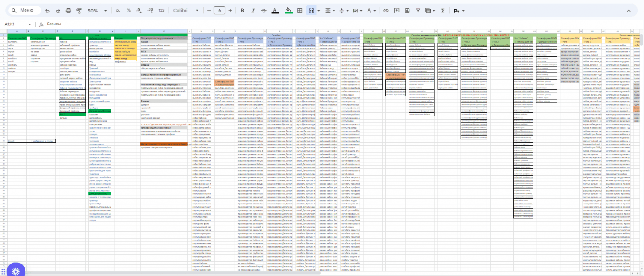Click the Redo arrow icon
Viewport: 644px width, 276px height.
(x=58, y=10)
